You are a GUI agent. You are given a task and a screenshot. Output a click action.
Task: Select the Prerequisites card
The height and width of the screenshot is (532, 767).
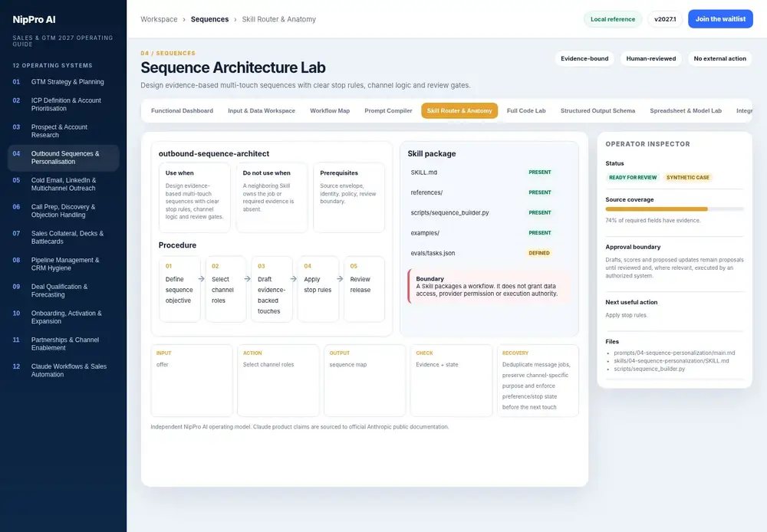click(349, 198)
